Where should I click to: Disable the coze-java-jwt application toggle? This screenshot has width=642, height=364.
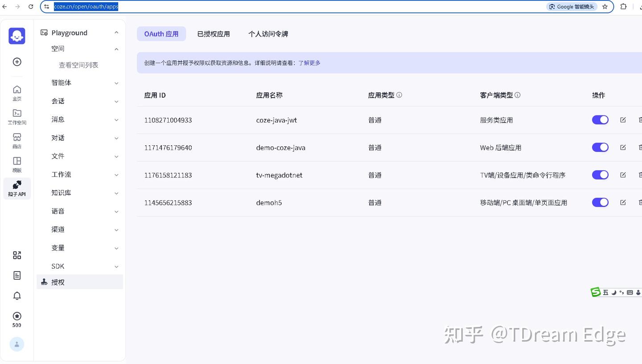[600, 119]
